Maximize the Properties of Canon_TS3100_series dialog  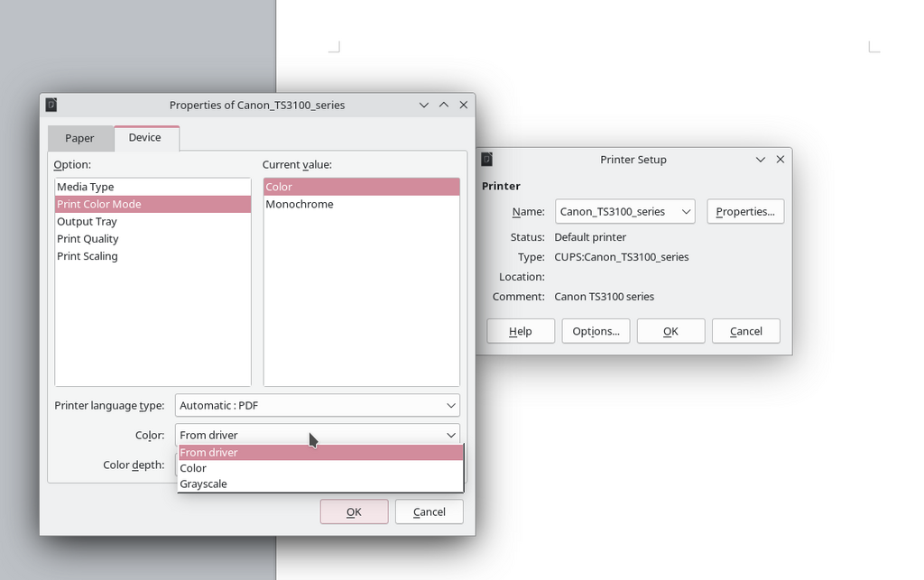444,105
